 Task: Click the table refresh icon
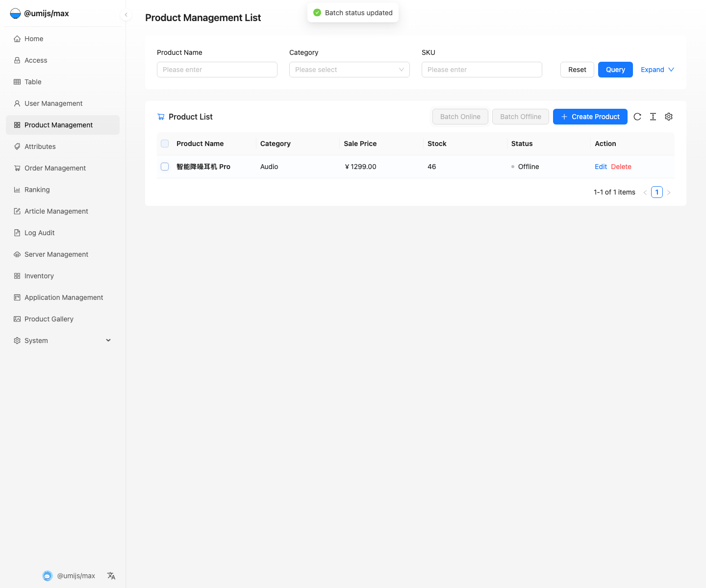point(637,117)
